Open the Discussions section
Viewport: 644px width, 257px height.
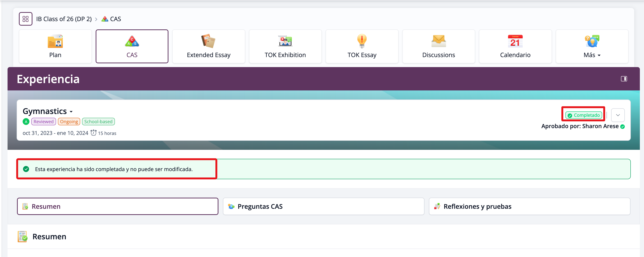438,47
